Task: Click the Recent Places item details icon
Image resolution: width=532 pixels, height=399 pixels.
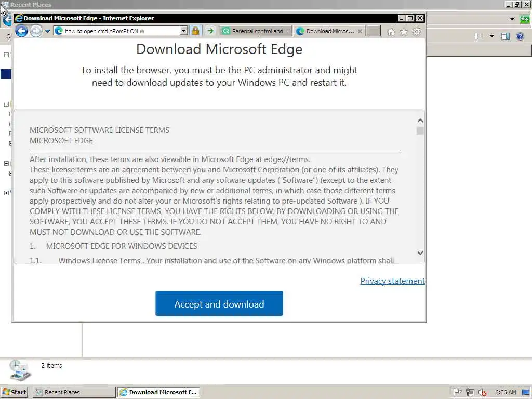Action: [x=20, y=370]
